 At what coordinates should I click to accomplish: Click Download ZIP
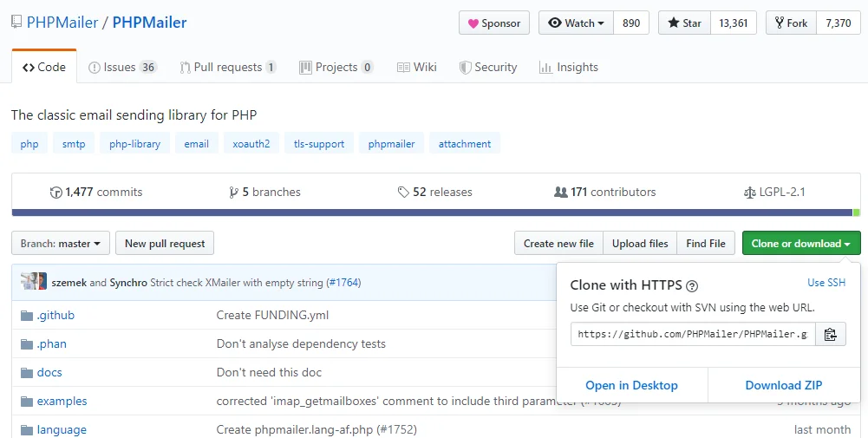pos(784,385)
